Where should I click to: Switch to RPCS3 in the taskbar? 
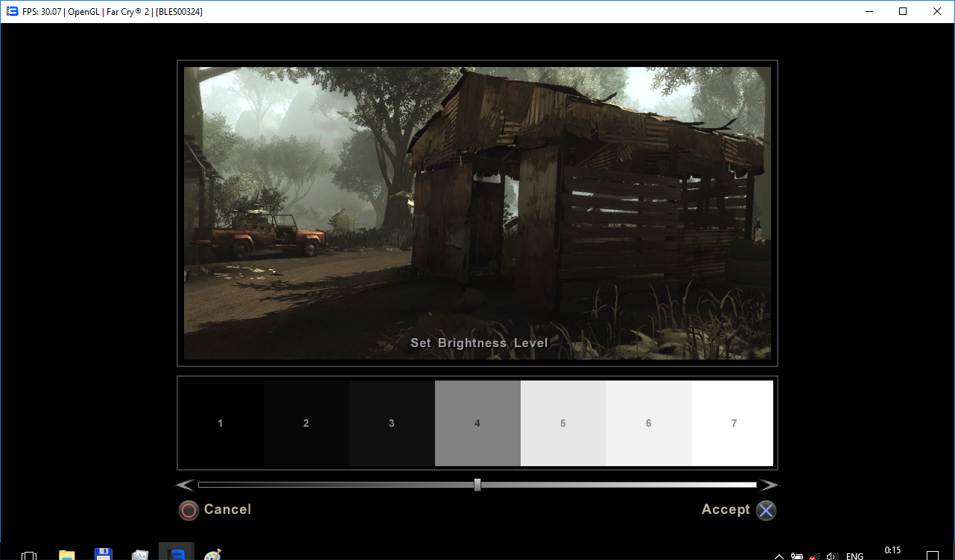click(177, 554)
